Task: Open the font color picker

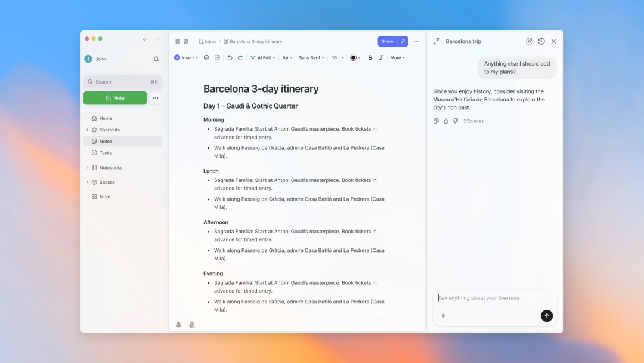Action: (x=355, y=58)
